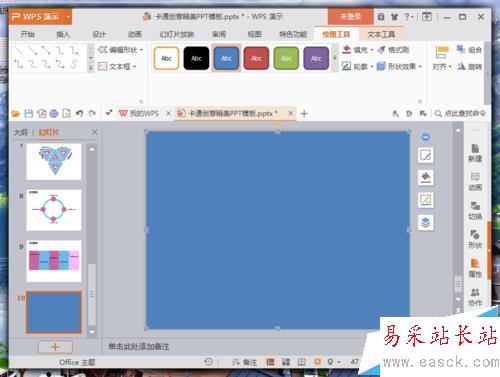Select the slide 8 cycle diagram thumbnail
The height and width of the screenshot is (377, 500).
54,210
